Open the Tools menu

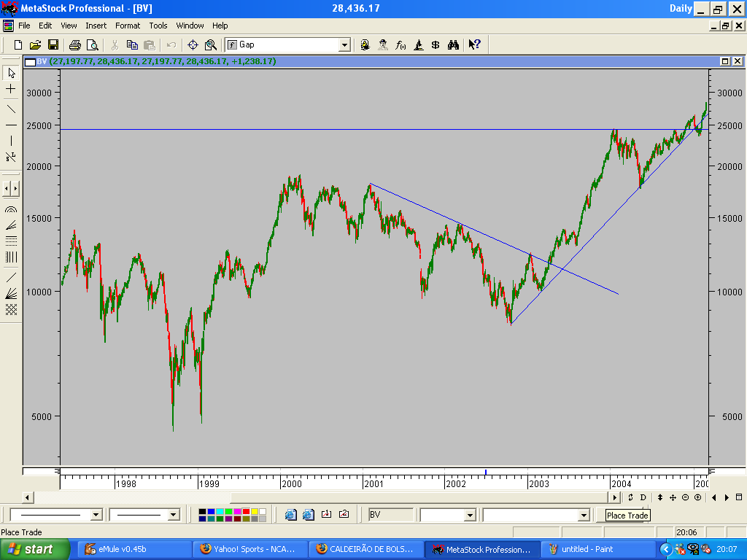(158, 26)
